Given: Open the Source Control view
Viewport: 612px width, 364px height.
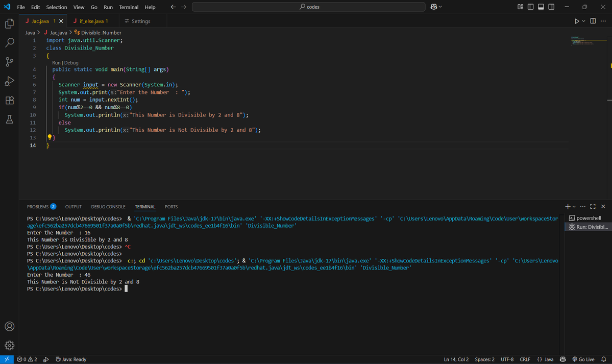Looking at the screenshot, I should [9, 62].
